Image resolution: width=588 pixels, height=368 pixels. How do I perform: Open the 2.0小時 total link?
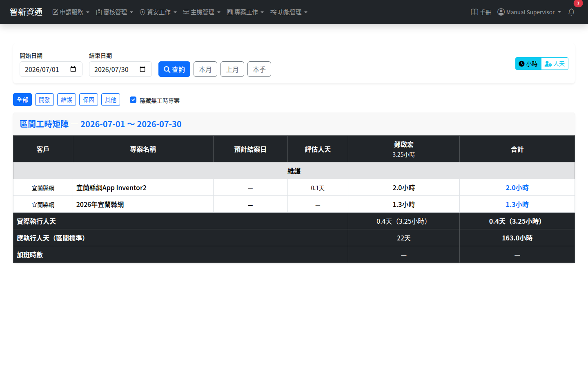pos(517,188)
